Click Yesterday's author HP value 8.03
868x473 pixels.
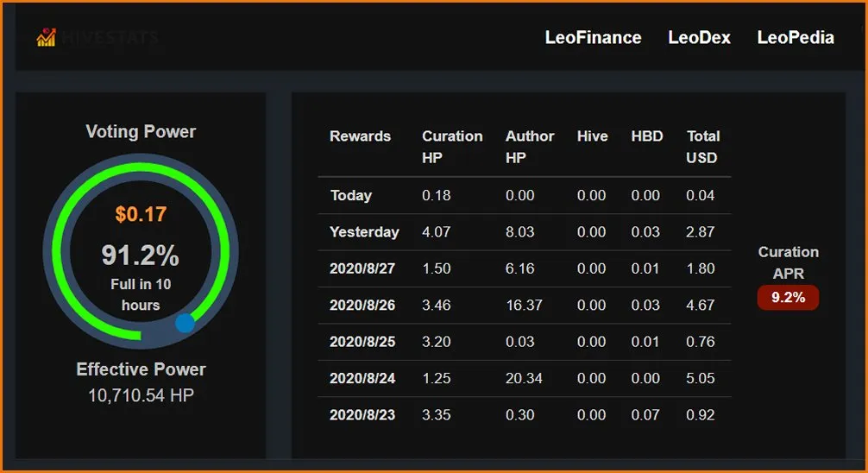click(x=519, y=232)
